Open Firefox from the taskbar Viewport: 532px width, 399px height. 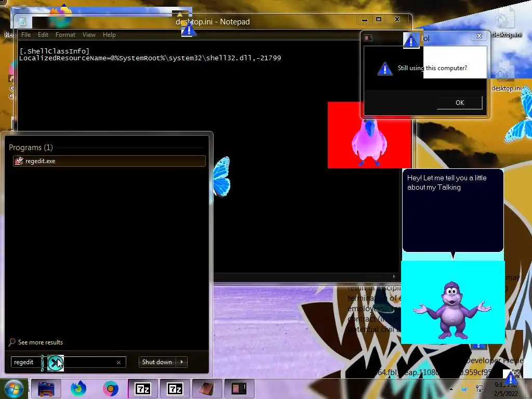78,389
